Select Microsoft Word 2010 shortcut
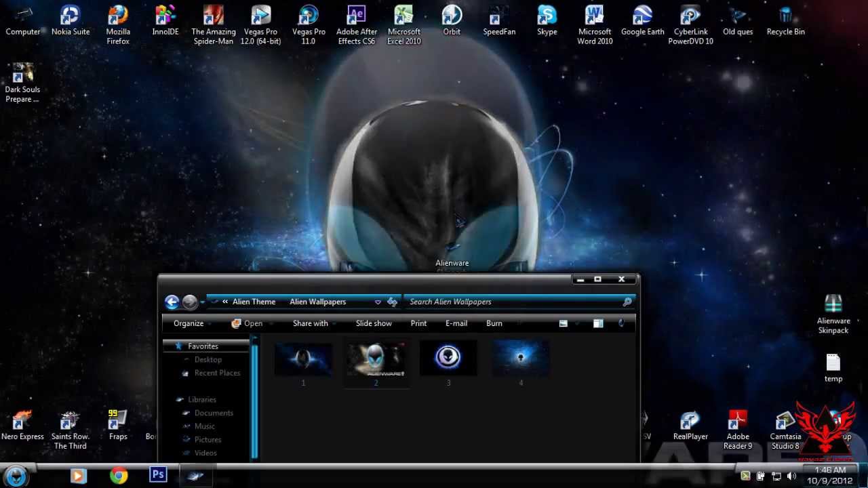 (595, 25)
